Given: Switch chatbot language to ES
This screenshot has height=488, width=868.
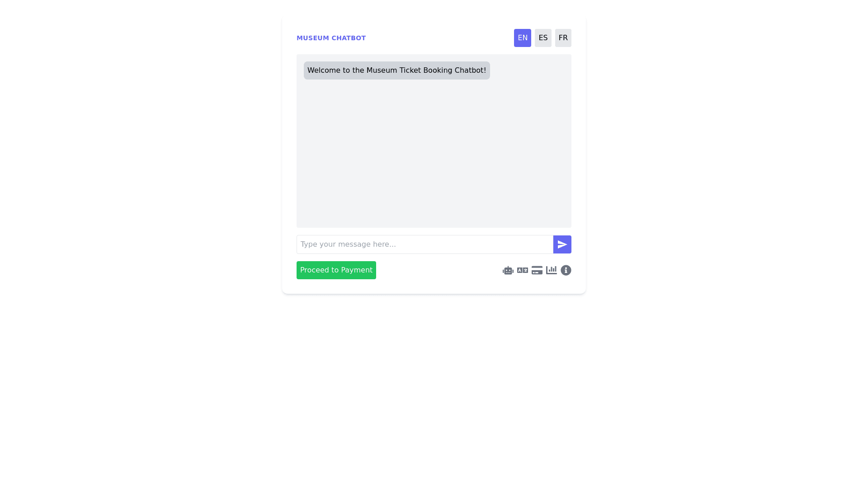Looking at the screenshot, I should (543, 38).
